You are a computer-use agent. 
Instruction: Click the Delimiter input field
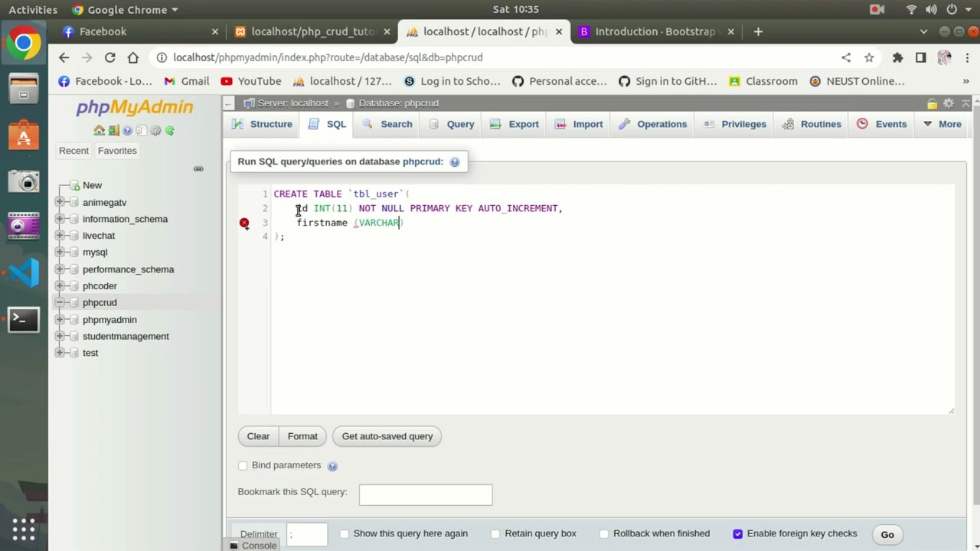307,534
